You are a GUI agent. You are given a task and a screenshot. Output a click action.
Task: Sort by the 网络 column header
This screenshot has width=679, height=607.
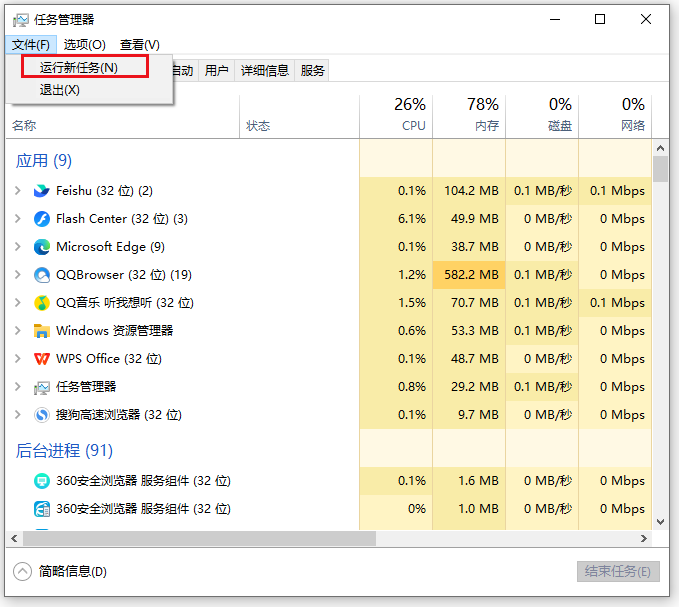tap(615, 117)
